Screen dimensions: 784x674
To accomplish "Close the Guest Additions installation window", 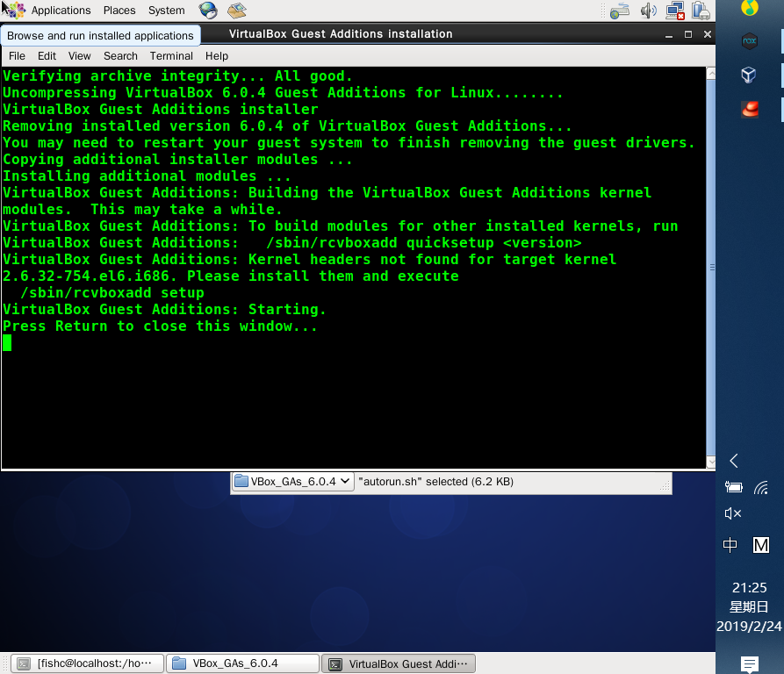I will pyautogui.click(x=707, y=34).
